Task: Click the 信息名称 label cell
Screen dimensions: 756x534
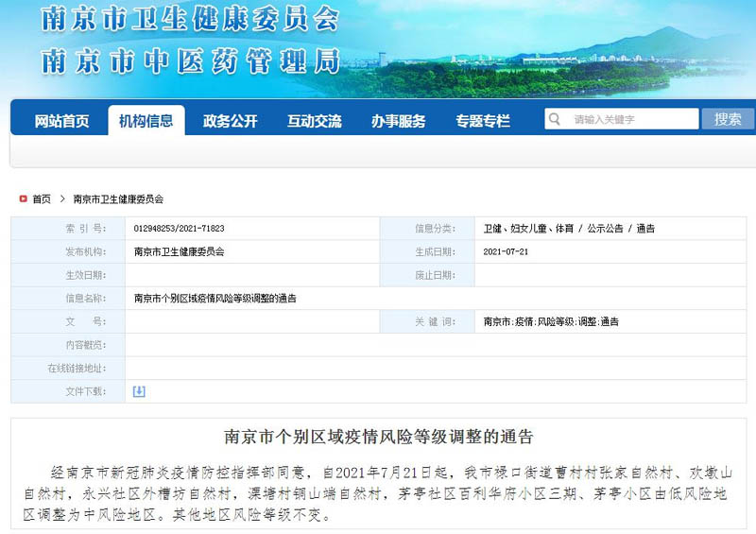Action: 68,298
